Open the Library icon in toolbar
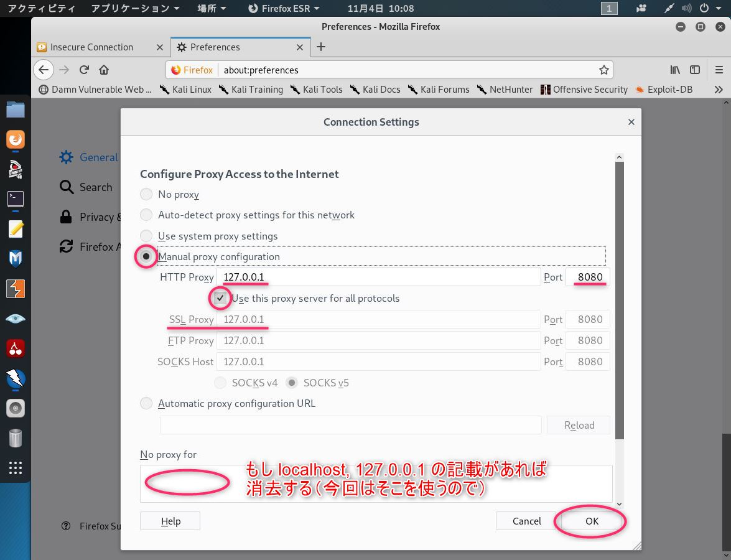Screen dimensions: 731x560 [x=674, y=70]
